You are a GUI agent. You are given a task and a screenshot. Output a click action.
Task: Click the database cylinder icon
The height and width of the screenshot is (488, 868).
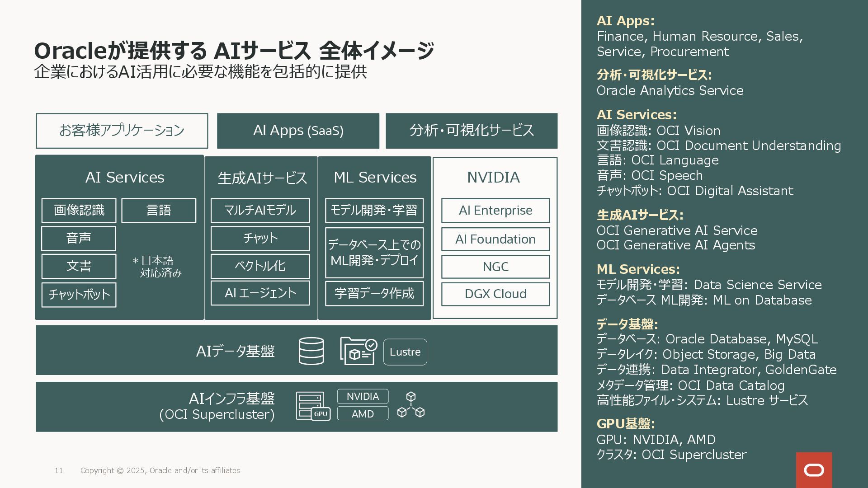pyautogui.click(x=311, y=351)
